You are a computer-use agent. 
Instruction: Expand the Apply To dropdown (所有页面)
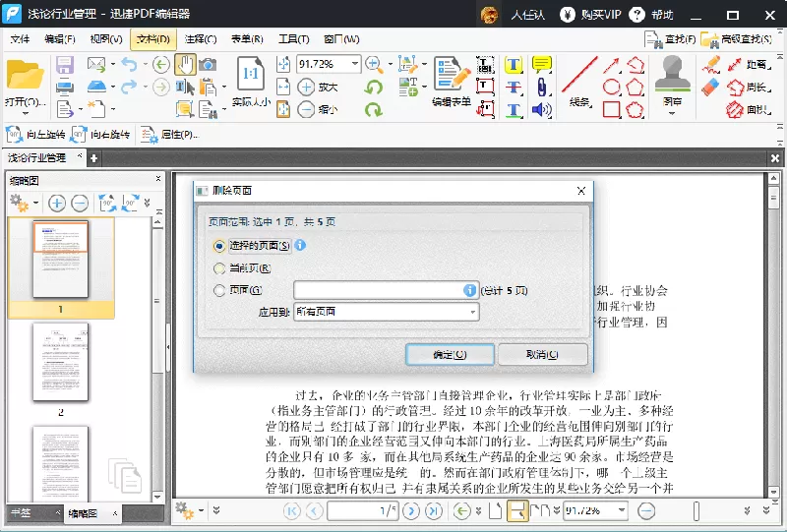(x=386, y=312)
